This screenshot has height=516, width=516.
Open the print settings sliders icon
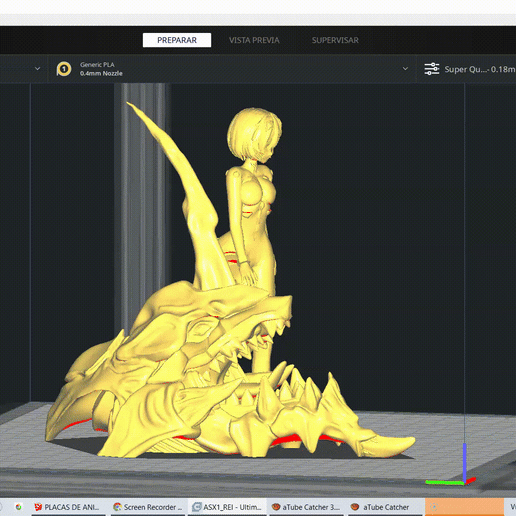click(x=432, y=69)
